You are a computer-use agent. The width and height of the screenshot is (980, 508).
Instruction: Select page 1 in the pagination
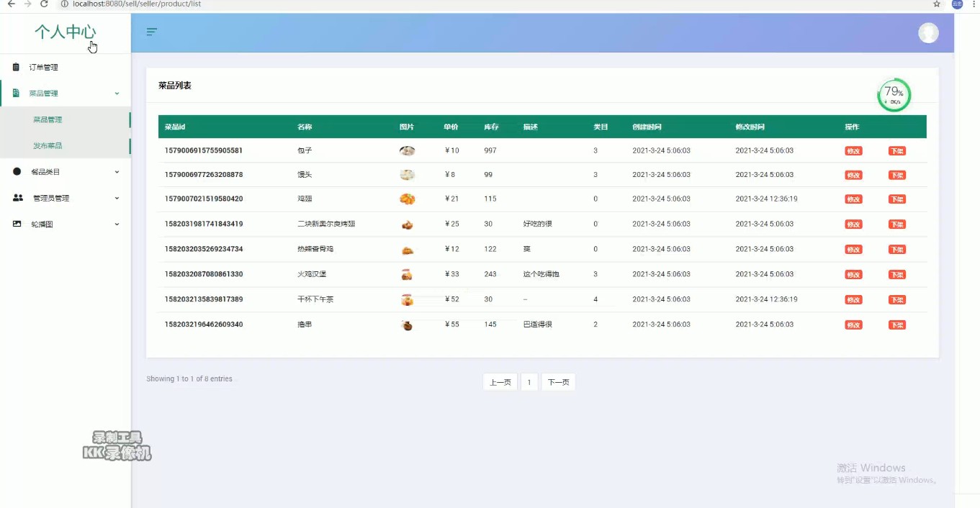[529, 382]
